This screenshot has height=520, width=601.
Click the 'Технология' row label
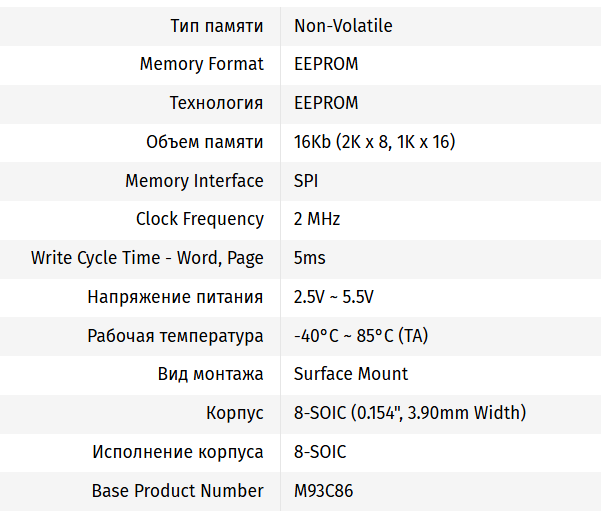(216, 103)
